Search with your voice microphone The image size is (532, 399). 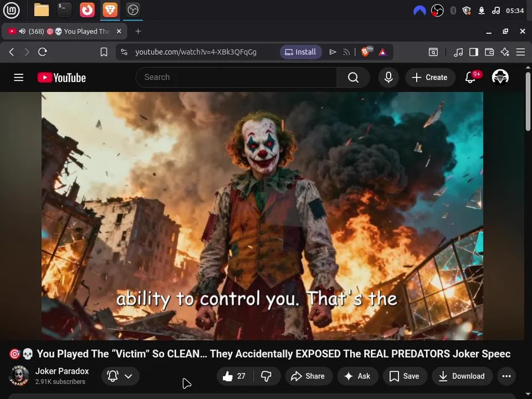[388, 78]
